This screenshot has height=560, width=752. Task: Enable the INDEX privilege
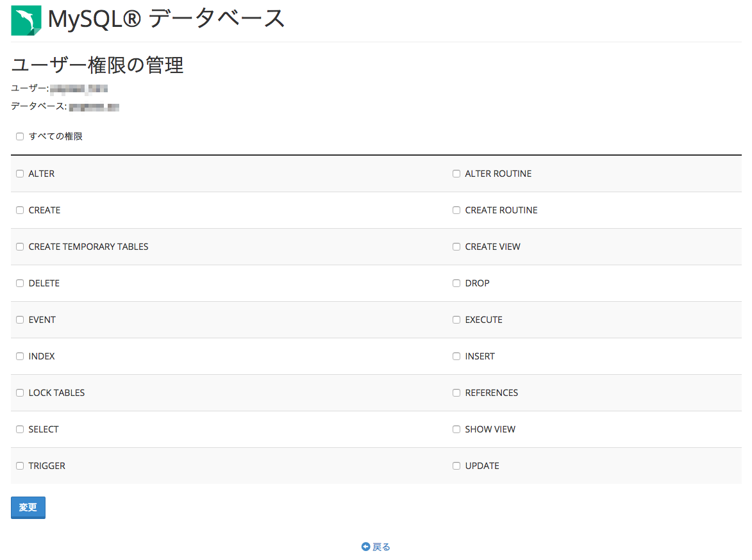coord(20,356)
